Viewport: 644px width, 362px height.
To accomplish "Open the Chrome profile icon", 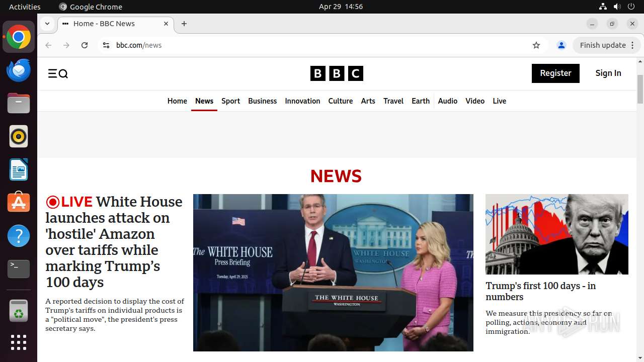I will (x=561, y=45).
